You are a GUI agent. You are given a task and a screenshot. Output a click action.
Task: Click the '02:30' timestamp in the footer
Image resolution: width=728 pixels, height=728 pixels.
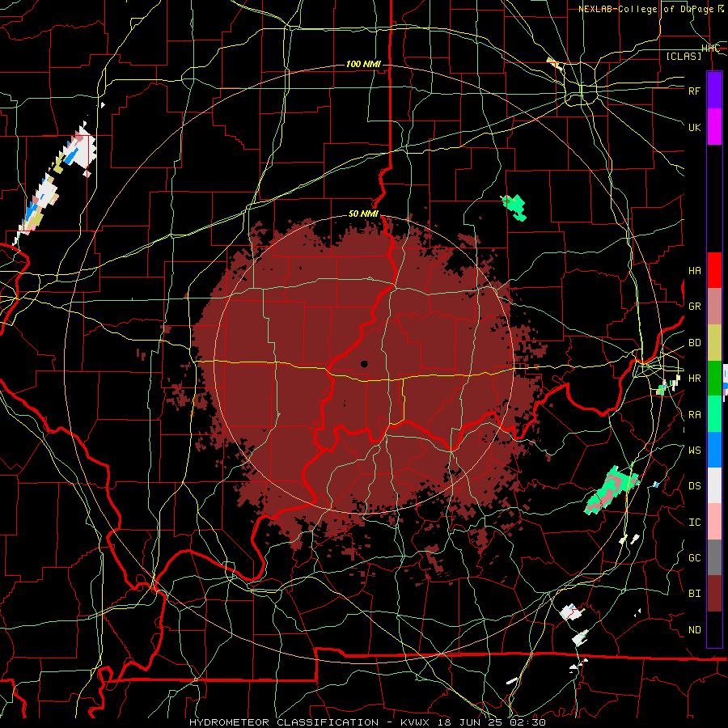[x=528, y=722]
